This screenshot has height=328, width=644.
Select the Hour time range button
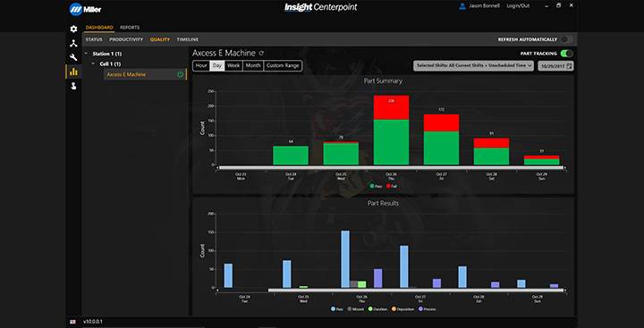pyautogui.click(x=201, y=65)
